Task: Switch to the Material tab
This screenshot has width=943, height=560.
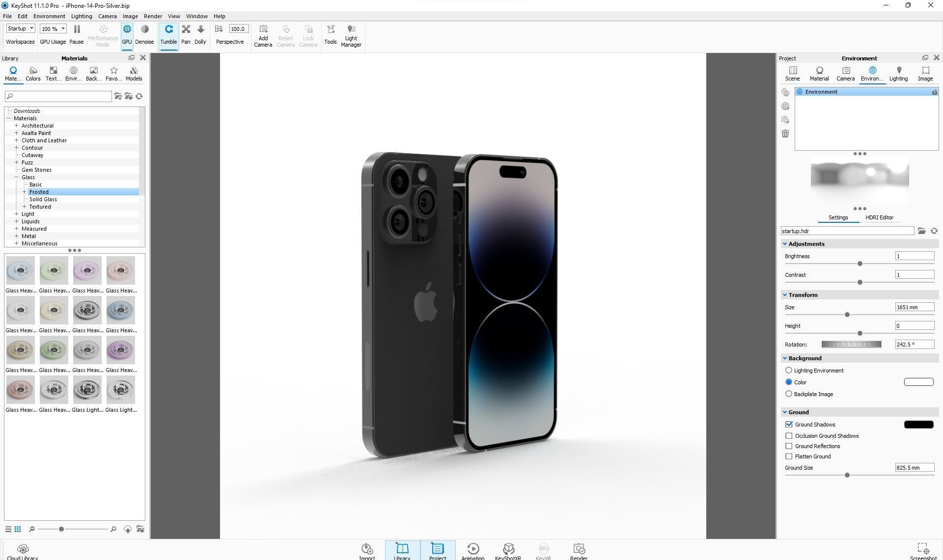Action: 819,74
